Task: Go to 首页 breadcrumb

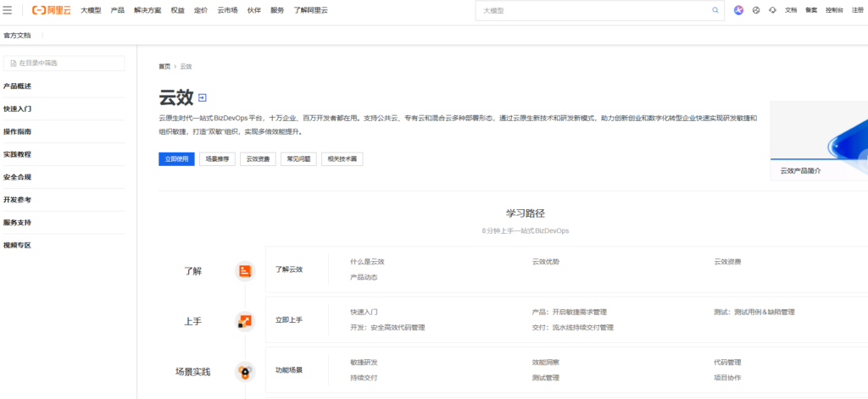Action: click(x=164, y=66)
